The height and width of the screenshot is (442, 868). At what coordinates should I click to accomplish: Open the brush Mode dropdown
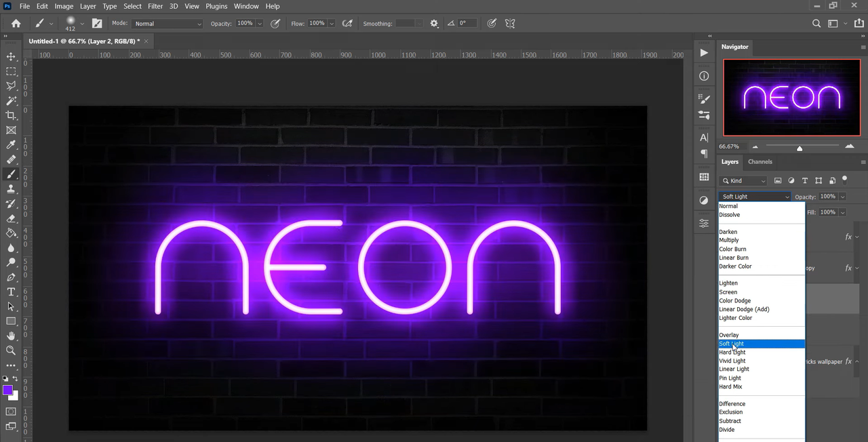pyautogui.click(x=167, y=24)
